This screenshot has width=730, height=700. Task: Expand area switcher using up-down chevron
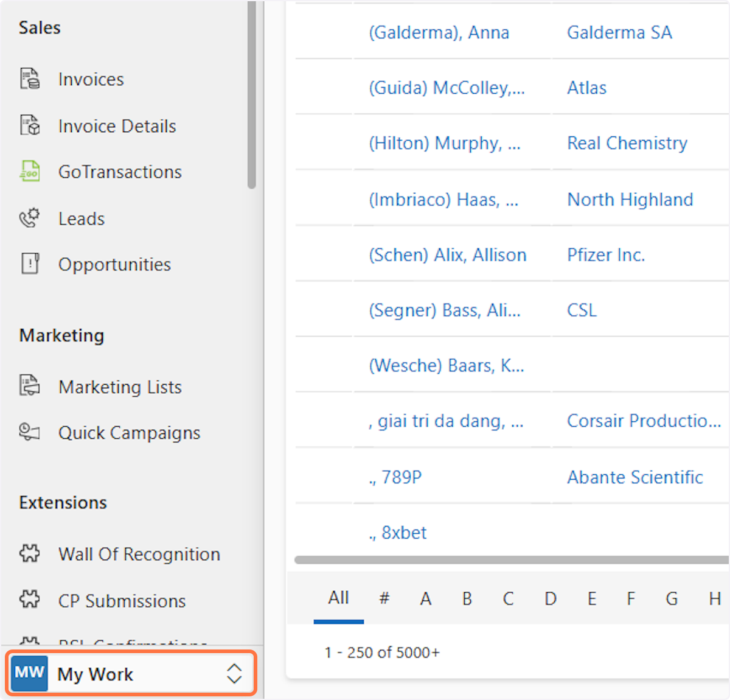click(x=234, y=674)
